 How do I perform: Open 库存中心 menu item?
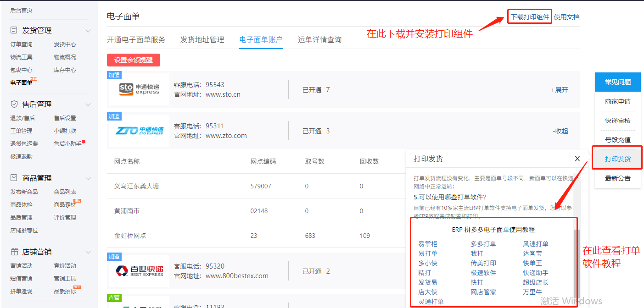(x=65, y=70)
